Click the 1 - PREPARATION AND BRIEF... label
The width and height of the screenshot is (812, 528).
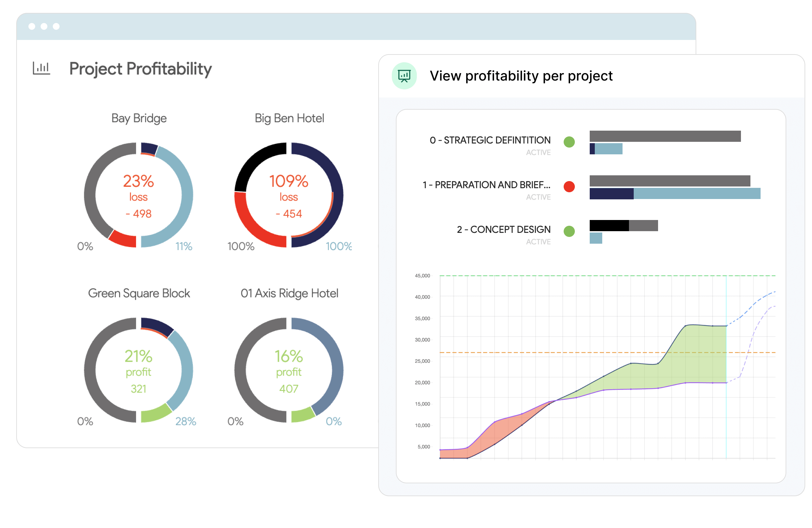(486, 185)
